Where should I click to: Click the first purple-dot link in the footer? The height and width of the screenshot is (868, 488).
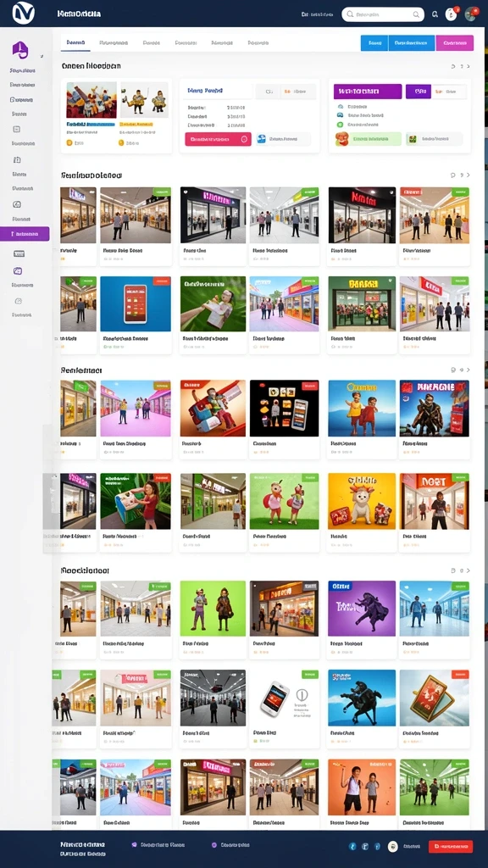[158, 845]
